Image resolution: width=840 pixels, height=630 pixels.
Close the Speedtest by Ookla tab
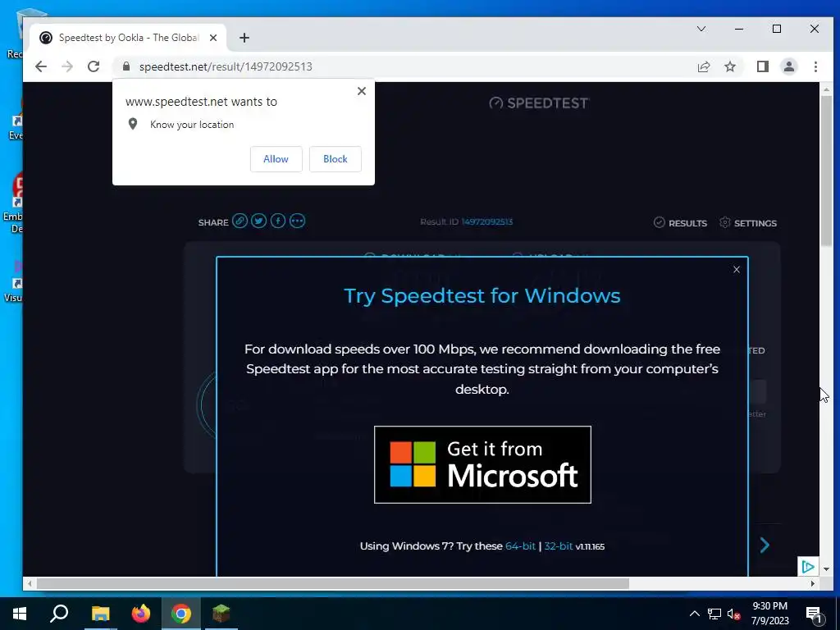[213, 38]
